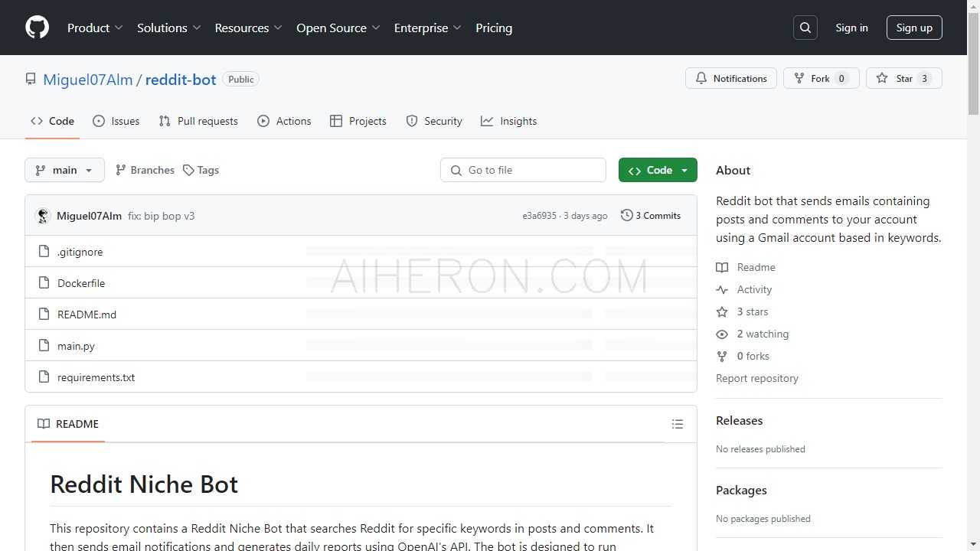Expand the Solutions menu
This screenshot has height=551, width=980.
pos(168,28)
